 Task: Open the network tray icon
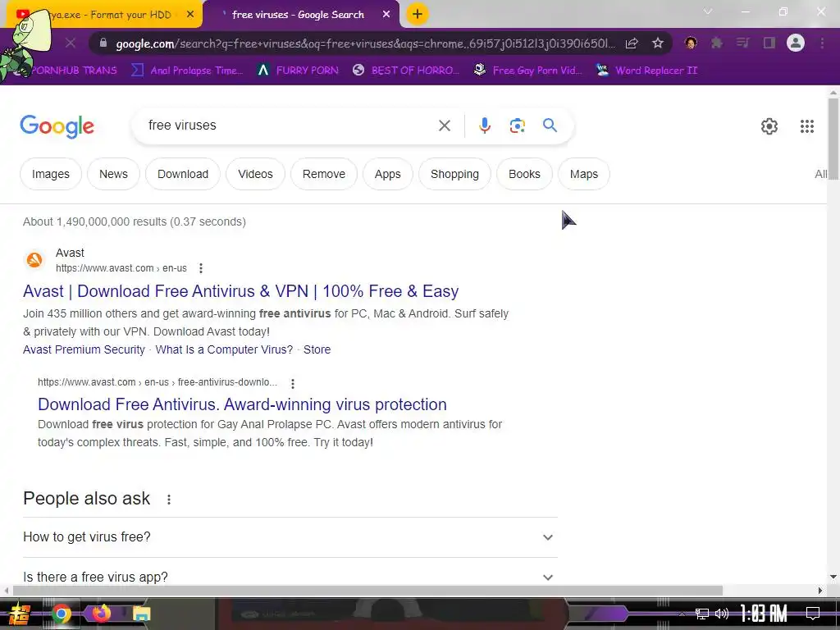(x=702, y=614)
